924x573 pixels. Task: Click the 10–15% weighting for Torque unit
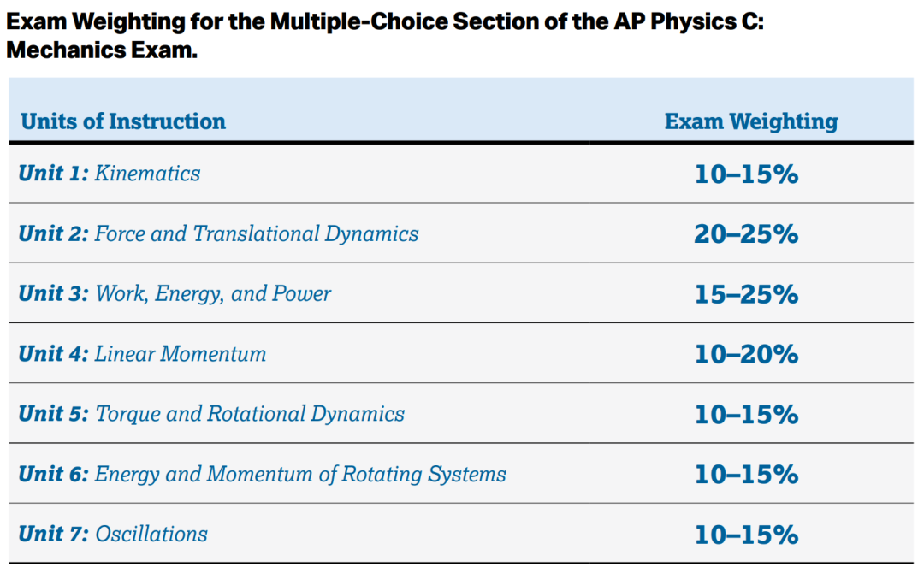[x=747, y=415]
